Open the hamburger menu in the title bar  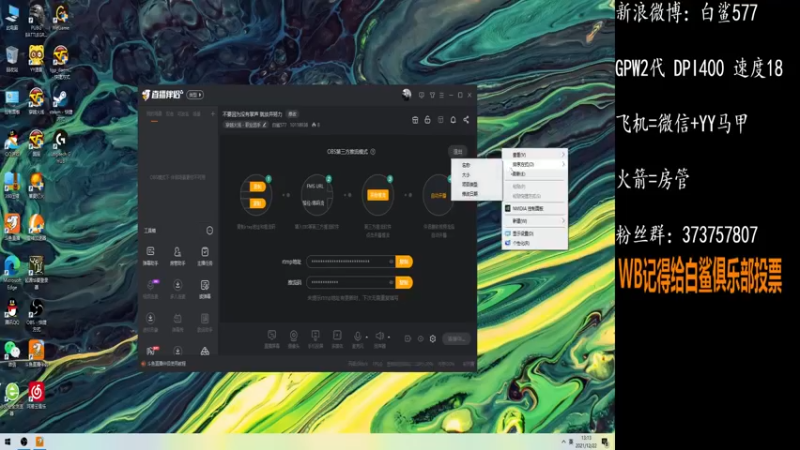coord(441,95)
